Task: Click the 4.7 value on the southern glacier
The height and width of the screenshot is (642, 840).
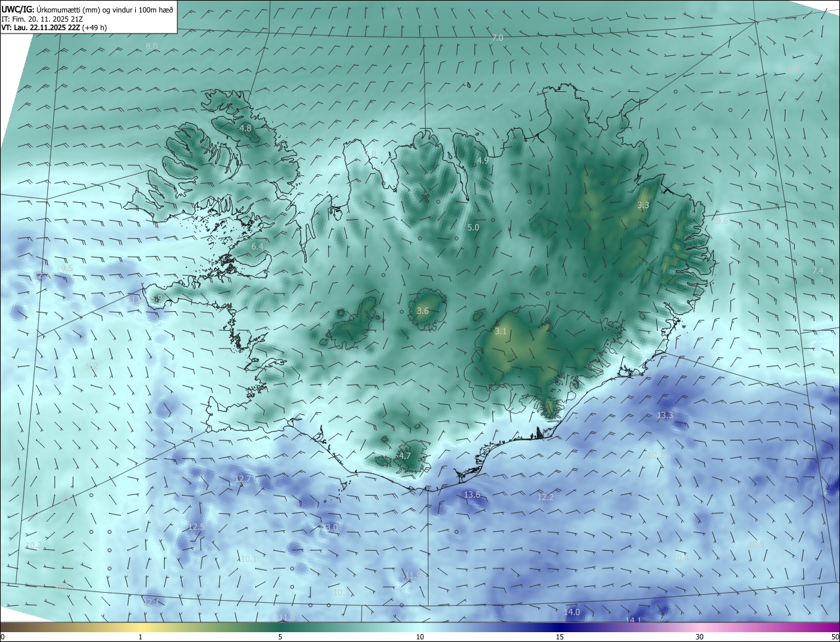Action: [405, 456]
